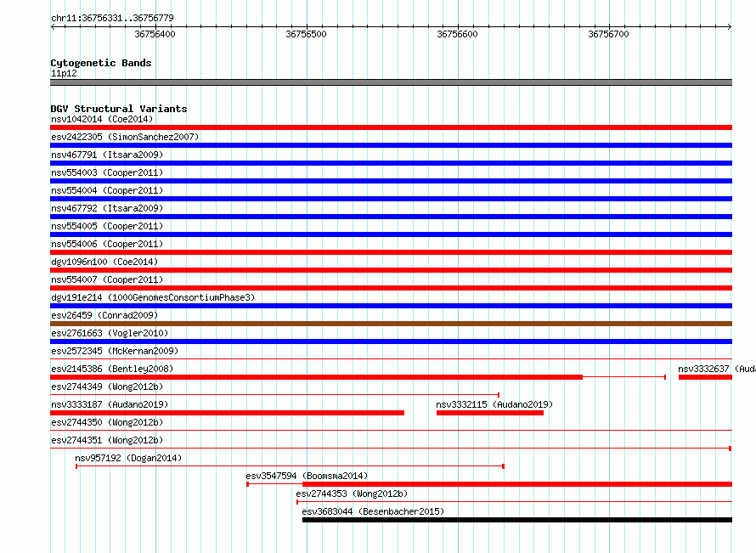Viewport: 756px width, 553px height.
Task: Click the red bar under nsv3333187
Action: click(227, 413)
